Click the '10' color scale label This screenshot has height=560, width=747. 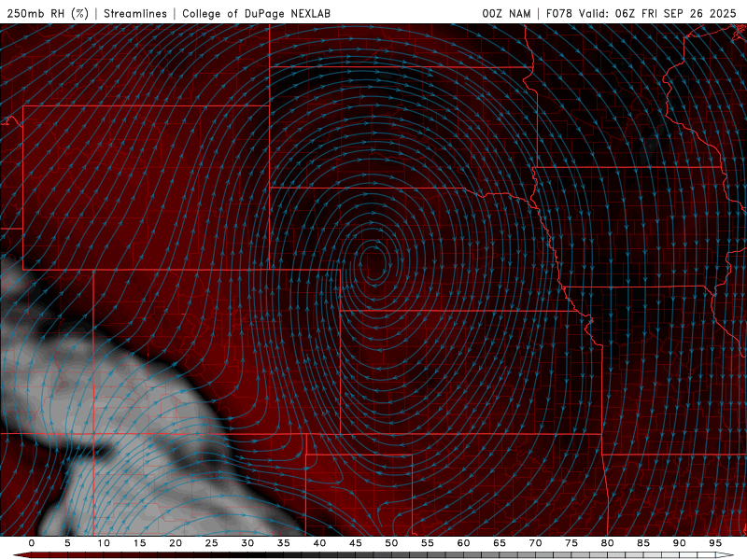pos(104,543)
